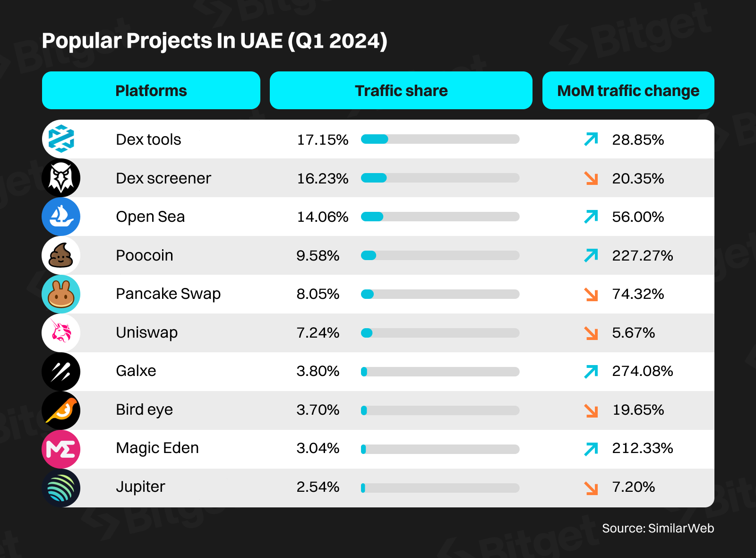Click the Dex tools logo icon
Screen dimensions: 756x558
(x=61, y=139)
